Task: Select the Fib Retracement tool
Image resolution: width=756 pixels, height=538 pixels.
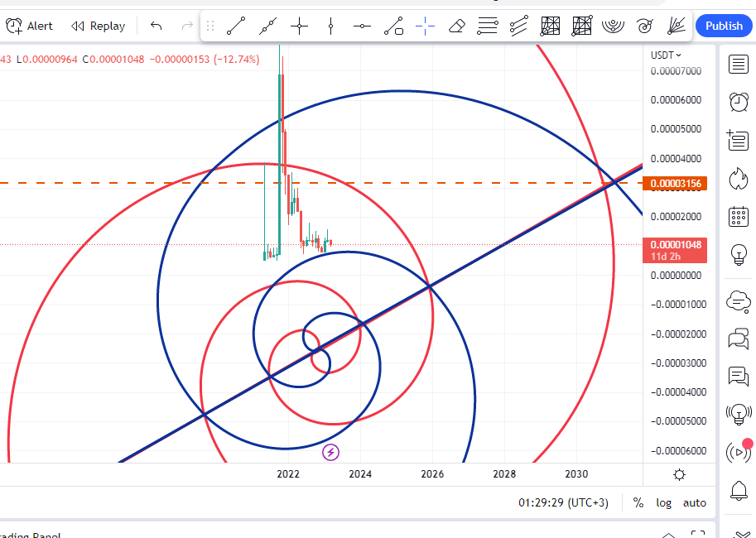Action: tap(488, 26)
